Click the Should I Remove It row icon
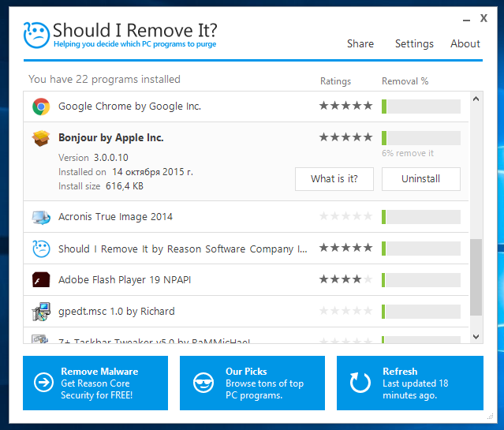 pos(41,249)
